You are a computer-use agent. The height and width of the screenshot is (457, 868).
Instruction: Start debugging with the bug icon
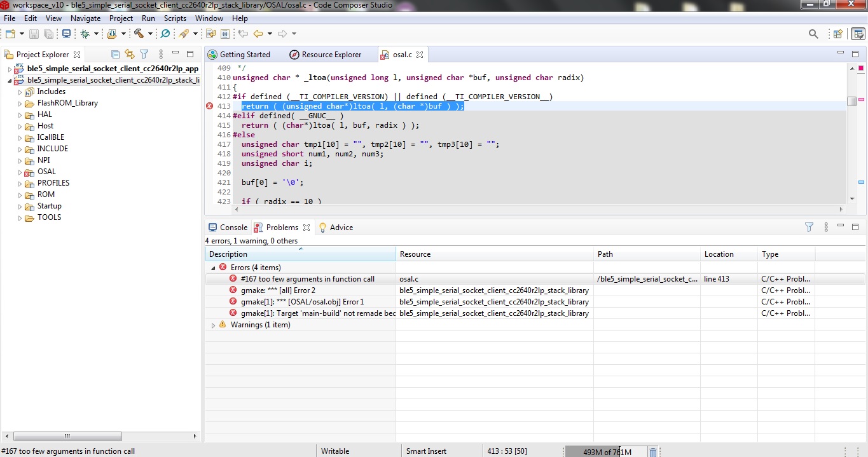click(85, 34)
